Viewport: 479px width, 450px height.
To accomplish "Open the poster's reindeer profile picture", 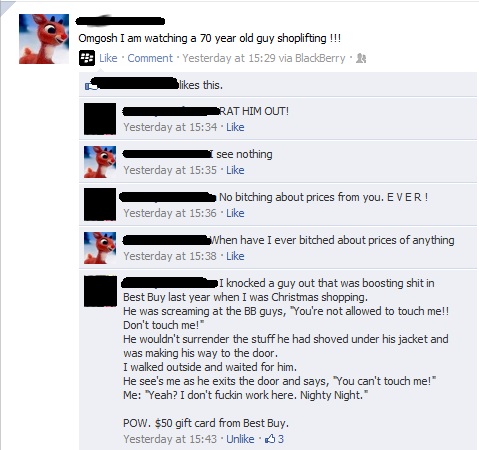I will (44, 39).
